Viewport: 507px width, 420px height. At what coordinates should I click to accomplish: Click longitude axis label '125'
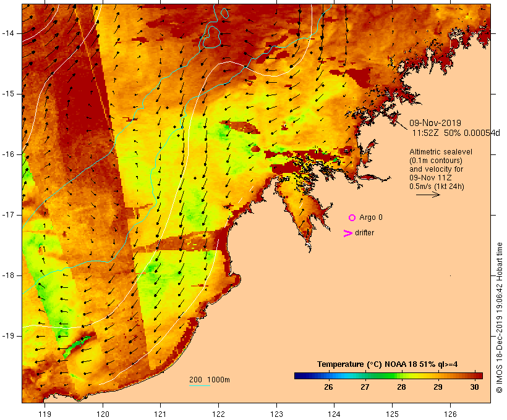click(392, 414)
